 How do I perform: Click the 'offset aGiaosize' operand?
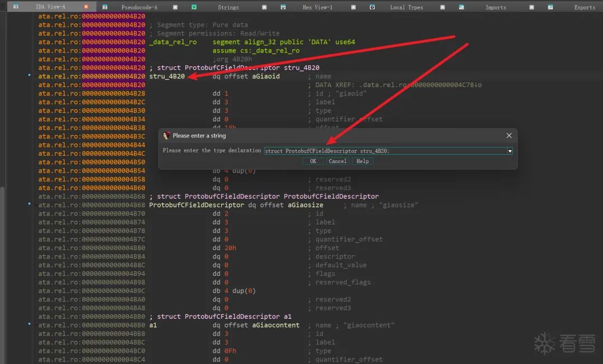click(291, 205)
